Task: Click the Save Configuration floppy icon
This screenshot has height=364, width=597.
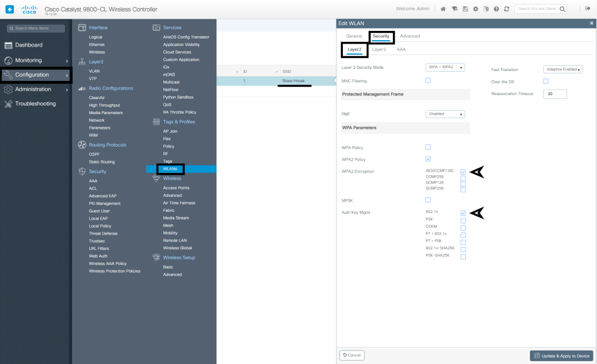Action: (465, 9)
